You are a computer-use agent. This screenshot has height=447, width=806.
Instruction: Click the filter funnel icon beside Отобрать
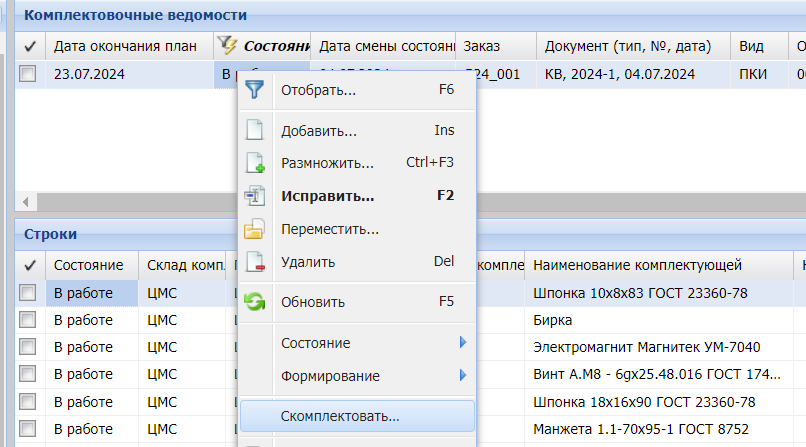(x=255, y=91)
